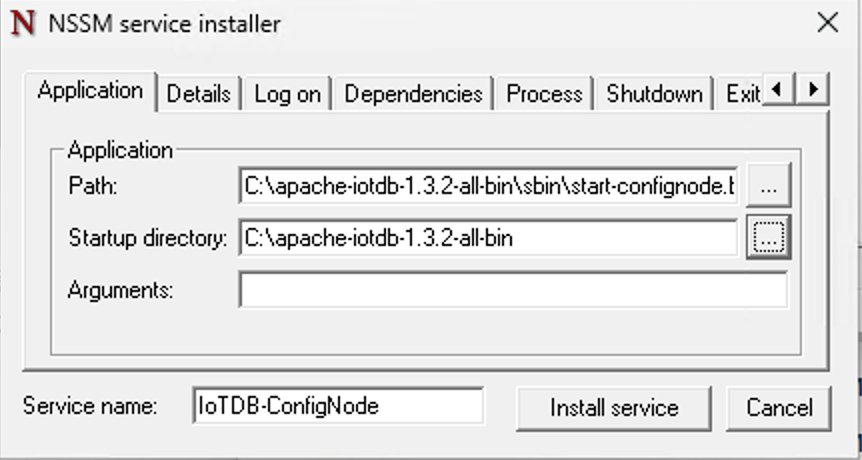This screenshot has width=862, height=460.
Task: Go to the Dependencies tab
Action: point(413,94)
